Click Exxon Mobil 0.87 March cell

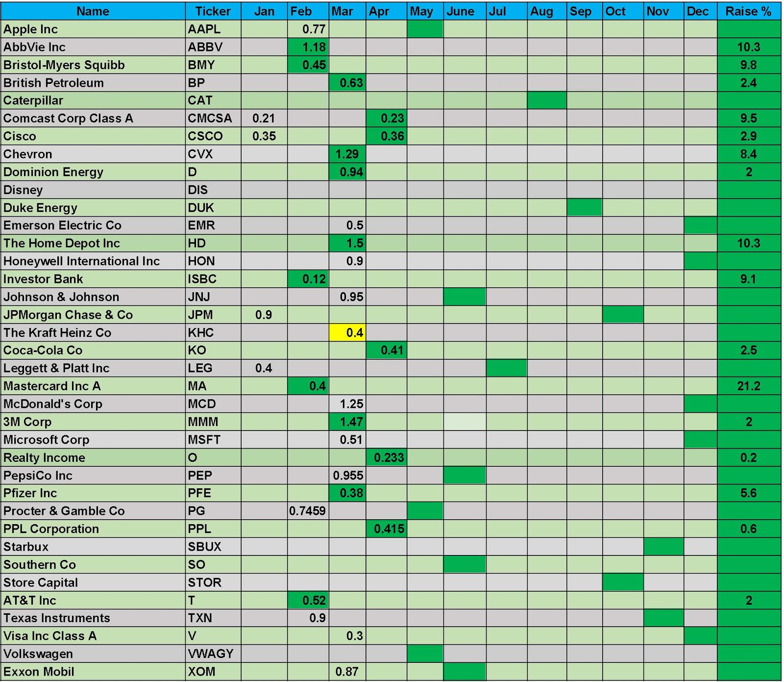(347, 671)
